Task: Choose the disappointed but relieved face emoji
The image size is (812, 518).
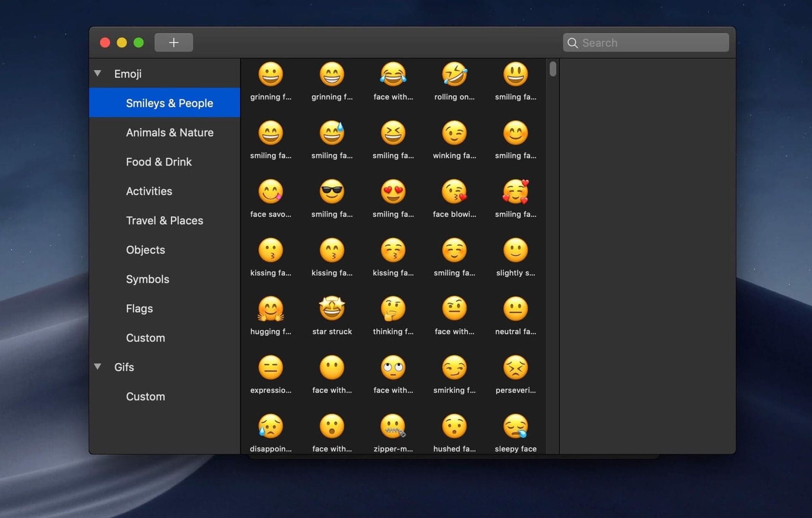Action: [271, 426]
